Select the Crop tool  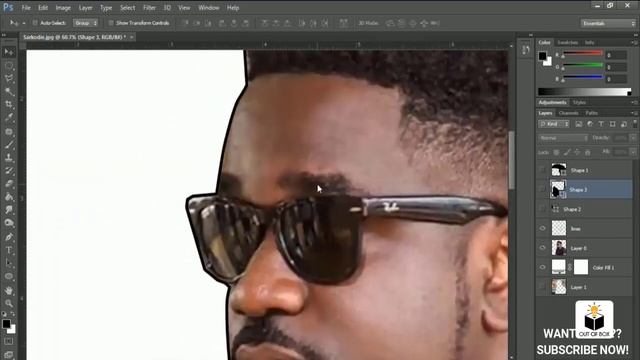coord(9,104)
